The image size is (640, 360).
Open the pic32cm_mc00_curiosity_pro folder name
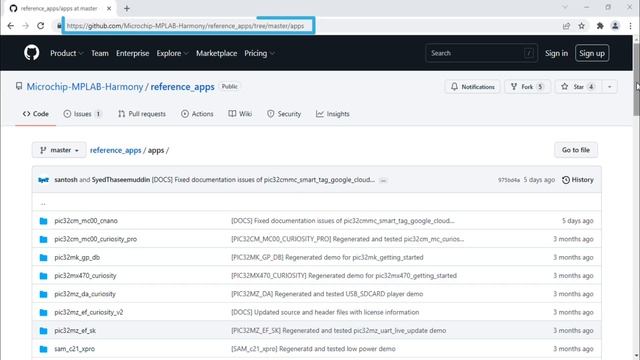[x=96, y=239]
